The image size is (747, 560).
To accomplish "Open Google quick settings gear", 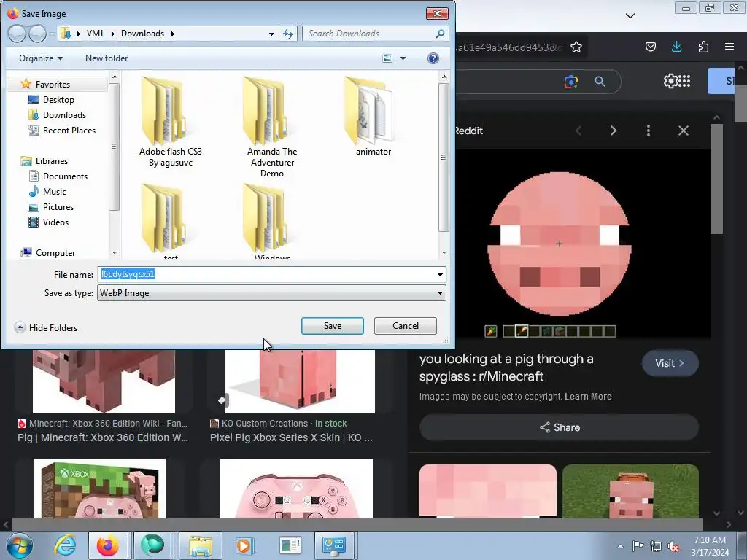I will [670, 81].
